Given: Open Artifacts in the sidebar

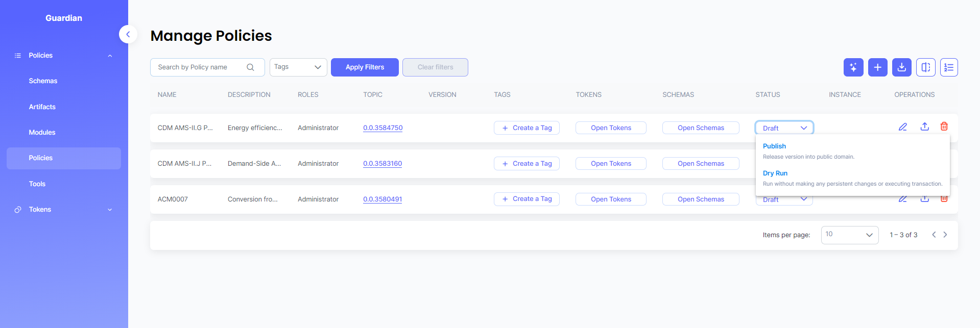Looking at the screenshot, I should coord(42,107).
